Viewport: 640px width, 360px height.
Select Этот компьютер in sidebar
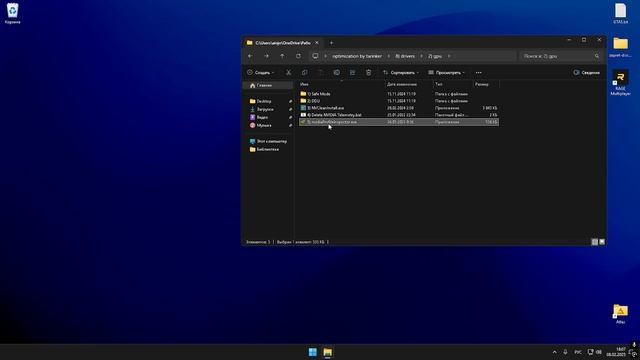(x=268, y=141)
